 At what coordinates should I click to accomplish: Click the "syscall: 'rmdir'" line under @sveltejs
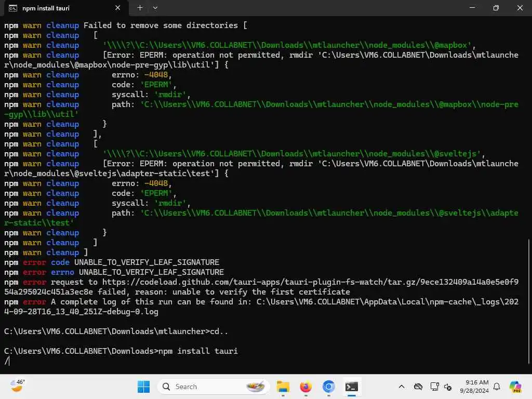(151, 203)
